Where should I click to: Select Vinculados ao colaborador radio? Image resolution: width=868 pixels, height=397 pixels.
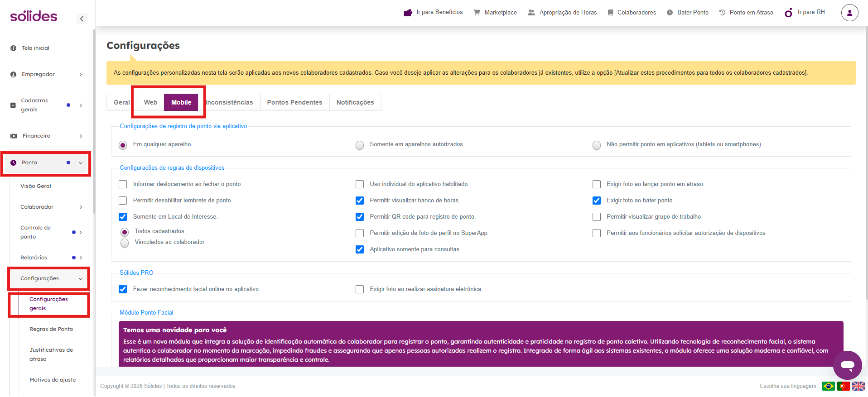pyautogui.click(x=125, y=243)
